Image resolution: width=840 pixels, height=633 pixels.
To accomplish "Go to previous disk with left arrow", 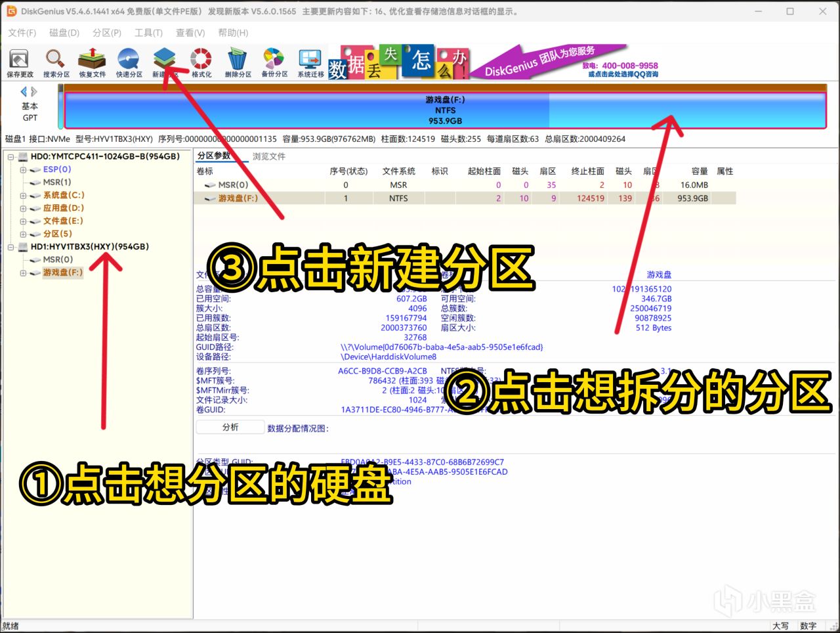I will click(x=24, y=92).
